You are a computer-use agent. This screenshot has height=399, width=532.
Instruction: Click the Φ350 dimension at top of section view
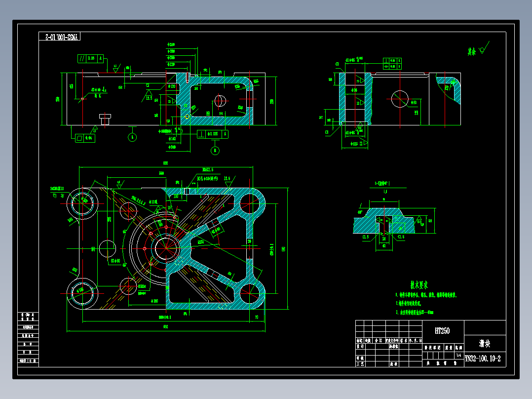click(x=171, y=44)
